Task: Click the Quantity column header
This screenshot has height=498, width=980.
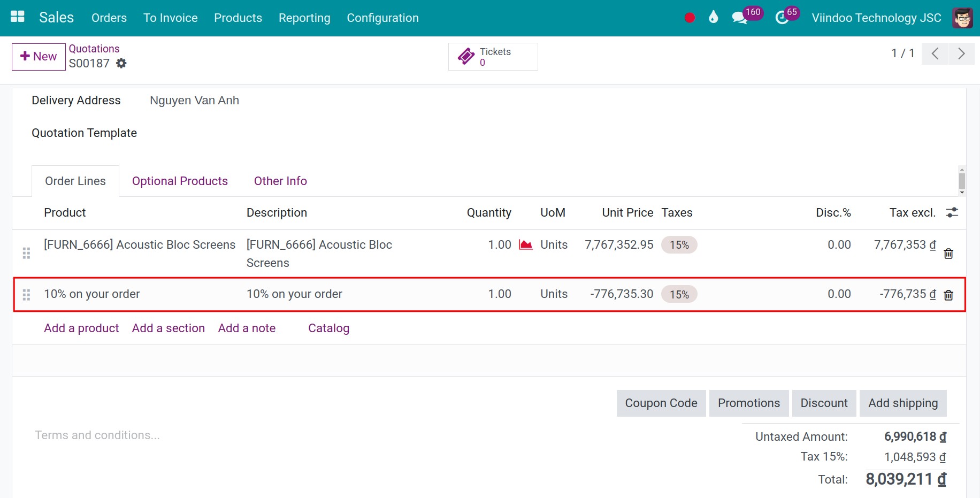Action: coord(489,212)
